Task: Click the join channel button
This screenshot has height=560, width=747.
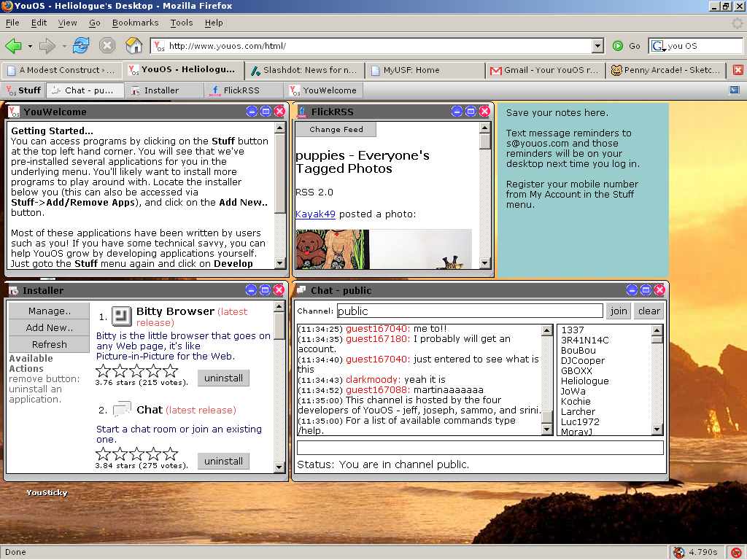Action: [619, 311]
